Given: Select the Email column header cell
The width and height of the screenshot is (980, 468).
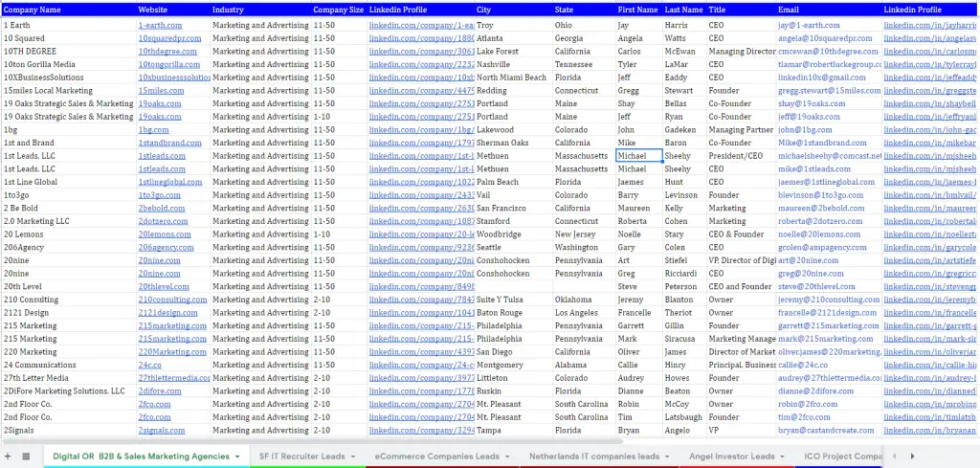Looking at the screenshot, I should pyautogui.click(x=828, y=10).
